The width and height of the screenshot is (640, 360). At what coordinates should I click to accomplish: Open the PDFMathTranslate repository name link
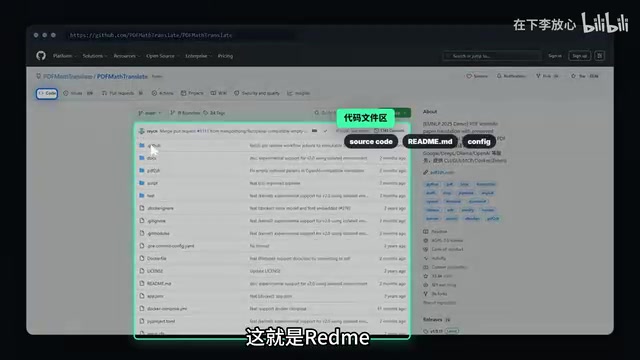click(122, 76)
